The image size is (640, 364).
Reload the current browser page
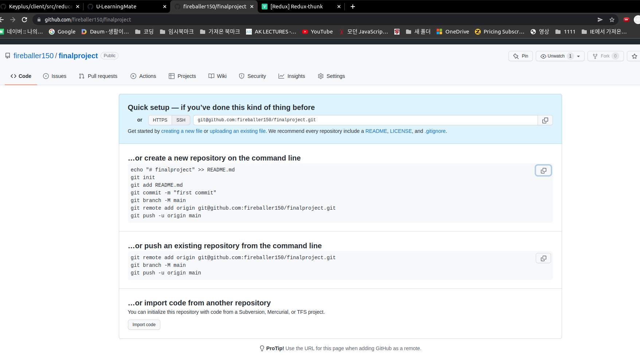click(24, 20)
